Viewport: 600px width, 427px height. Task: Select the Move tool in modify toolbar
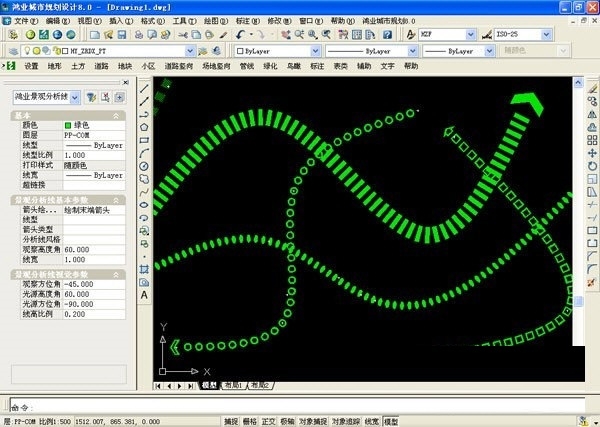(x=593, y=153)
